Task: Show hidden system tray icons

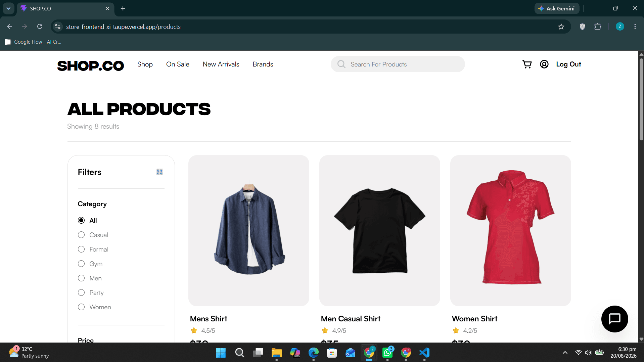Action: point(565,353)
